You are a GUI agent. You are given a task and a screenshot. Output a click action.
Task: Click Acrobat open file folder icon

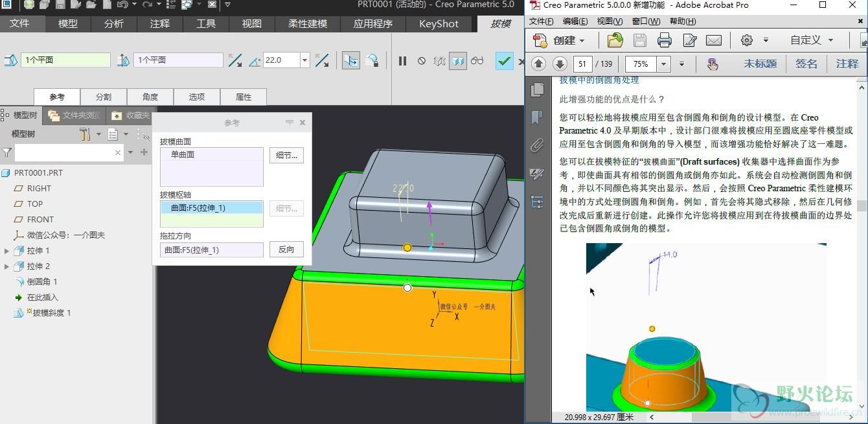click(615, 40)
